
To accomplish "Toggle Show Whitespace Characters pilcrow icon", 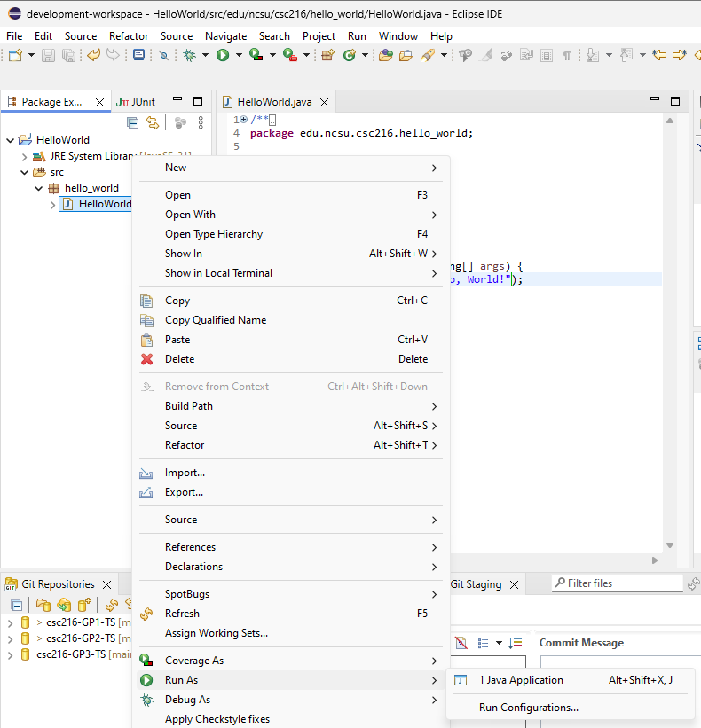I will [567, 56].
